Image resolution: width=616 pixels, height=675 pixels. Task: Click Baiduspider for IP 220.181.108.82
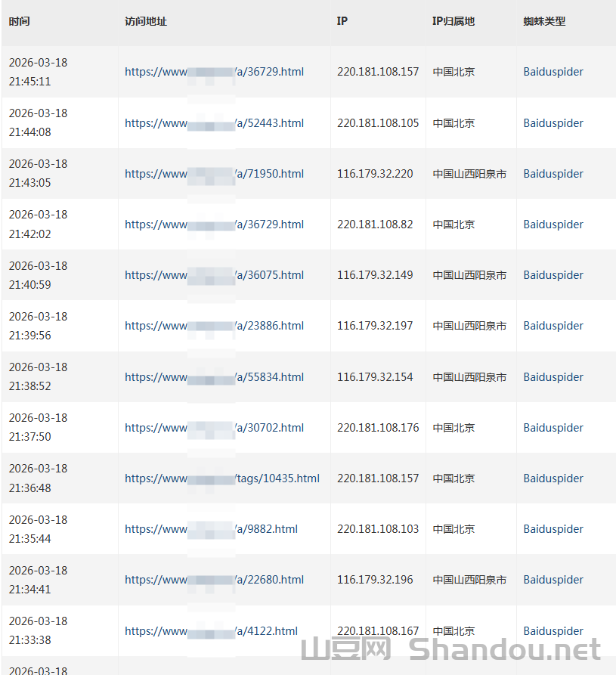pyautogui.click(x=553, y=224)
